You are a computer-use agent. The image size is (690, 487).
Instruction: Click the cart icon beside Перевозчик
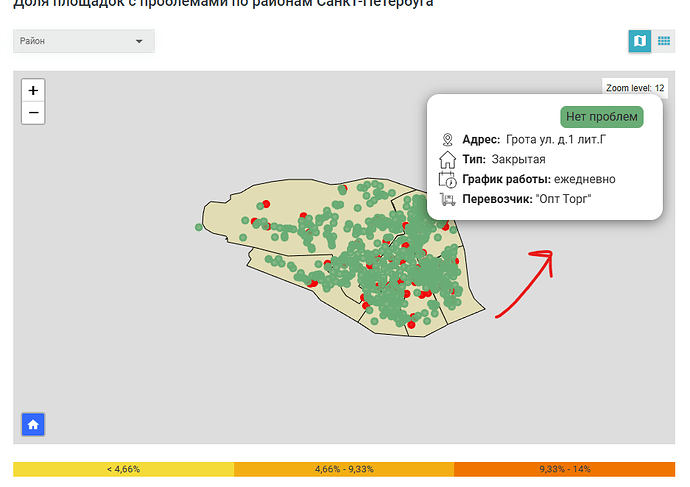tap(447, 199)
